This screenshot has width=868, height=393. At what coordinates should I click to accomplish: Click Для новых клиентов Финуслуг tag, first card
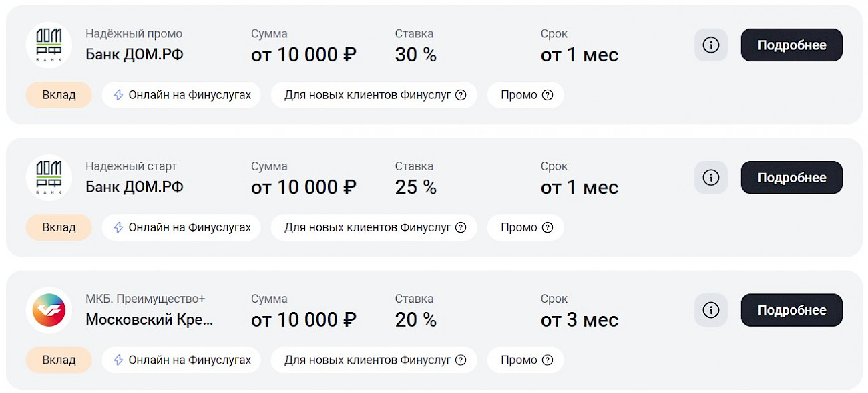pos(374,95)
